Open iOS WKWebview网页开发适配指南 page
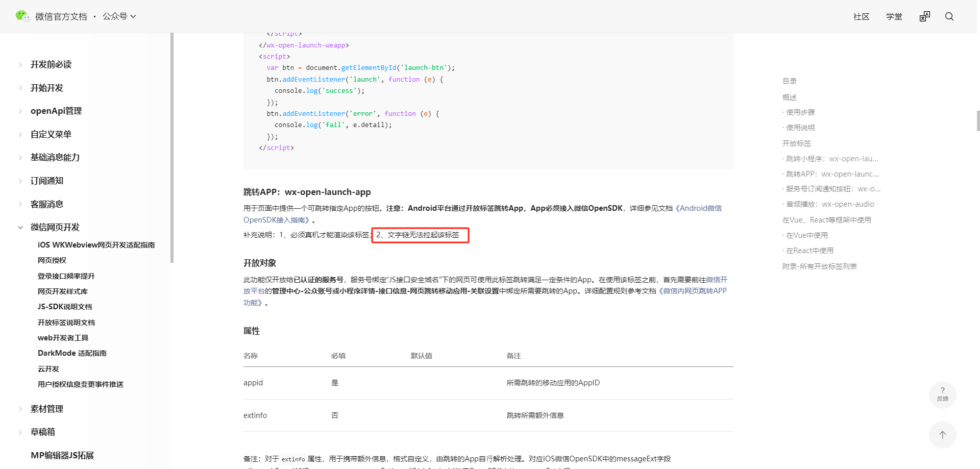Viewport: 980px width, 469px height. click(x=96, y=245)
